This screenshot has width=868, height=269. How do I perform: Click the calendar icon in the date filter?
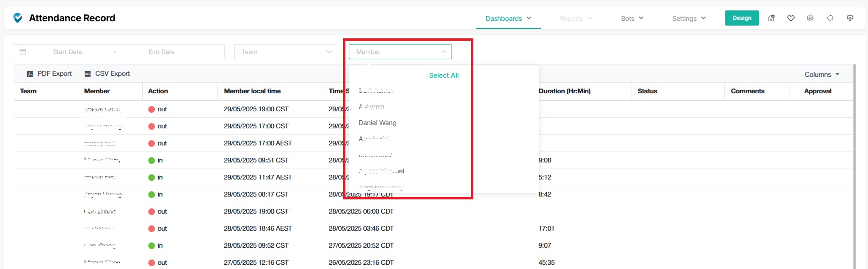tap(23, 52)
